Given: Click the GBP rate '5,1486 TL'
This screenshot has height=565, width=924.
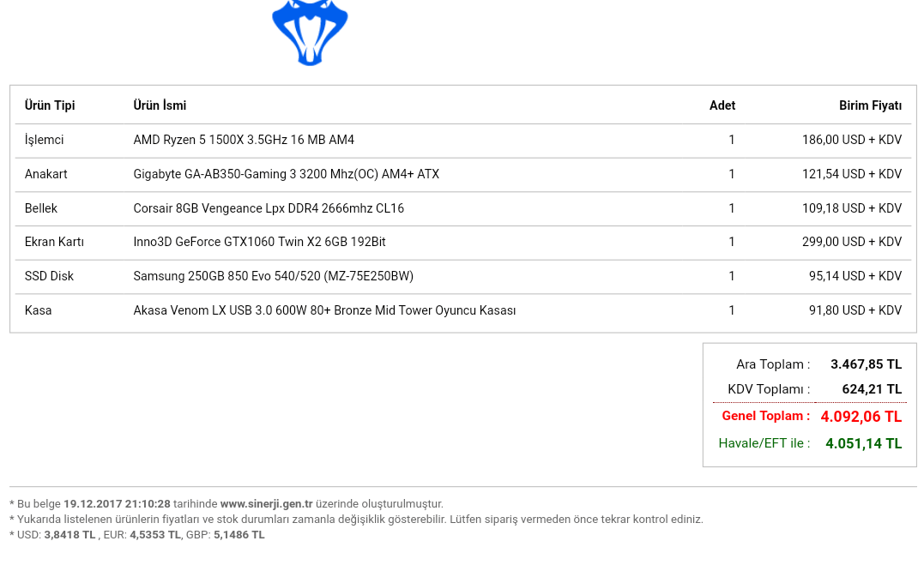Looking at the screenshot, I should click(x=239, y=534).
